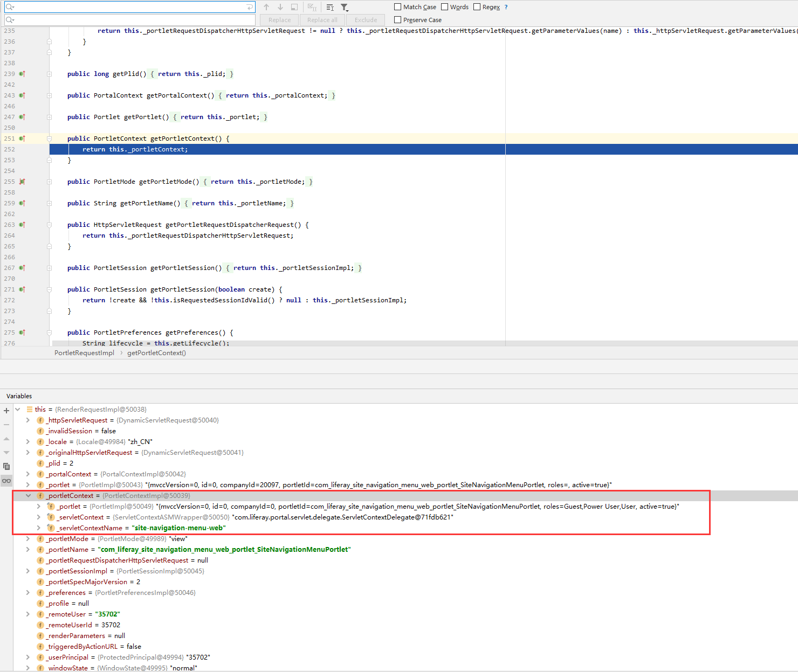The image size is (798, 672).
Task: Collapse getPortletContext method on line 251
Action: (x=49, y=138)
